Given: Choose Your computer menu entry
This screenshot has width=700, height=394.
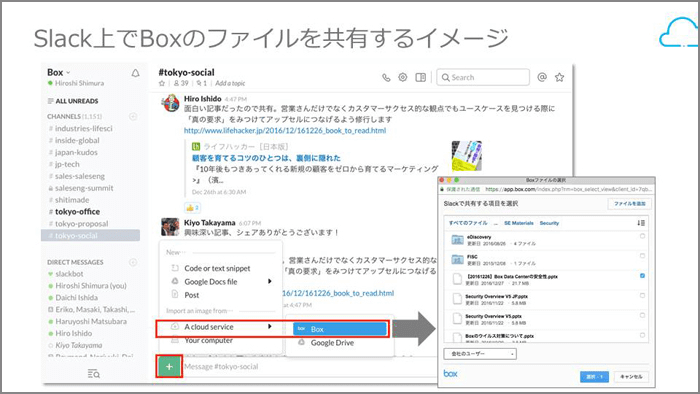Looking at the screenshot, I should pos(208,340).
